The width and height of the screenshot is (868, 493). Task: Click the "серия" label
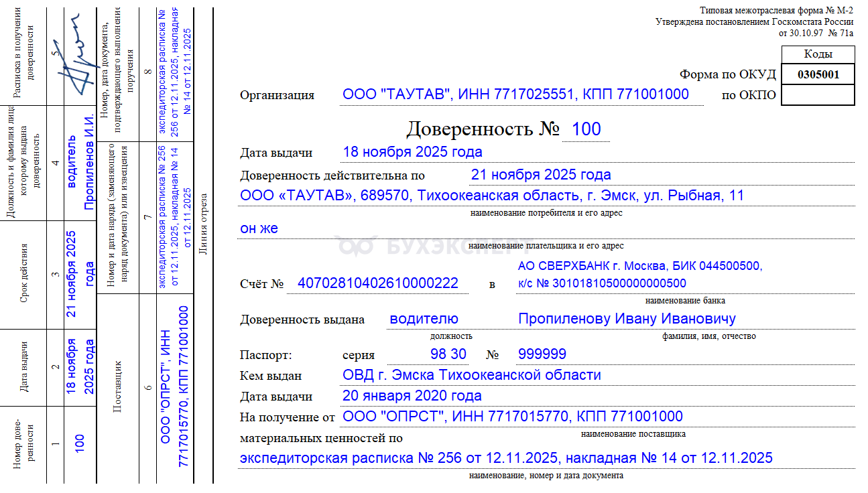point(359,355)
